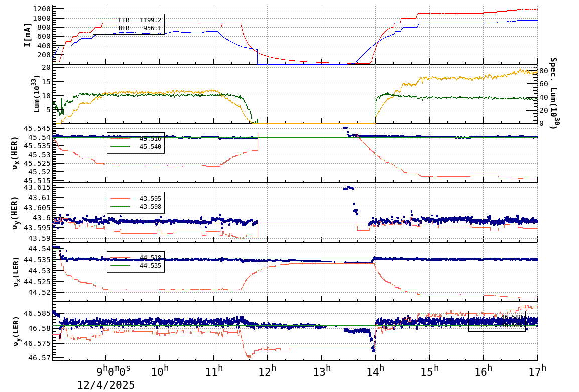Click the νy(HER) axis label
This screenshot has height=392, width=579.
[x=15, y=213]
